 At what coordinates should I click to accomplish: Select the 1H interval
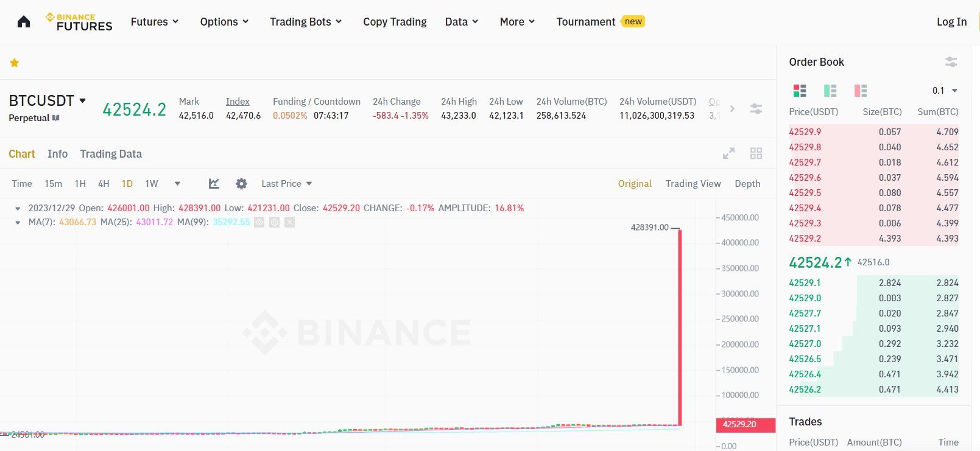(80, 184)
